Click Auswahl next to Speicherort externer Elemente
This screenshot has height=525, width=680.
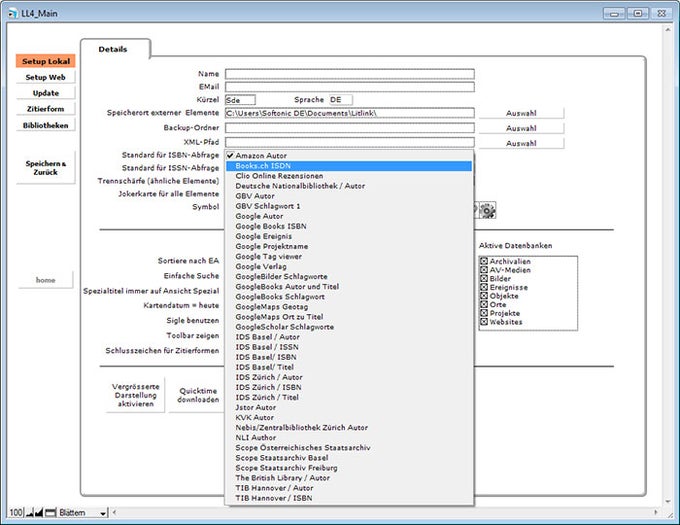(x=521, y=113)
